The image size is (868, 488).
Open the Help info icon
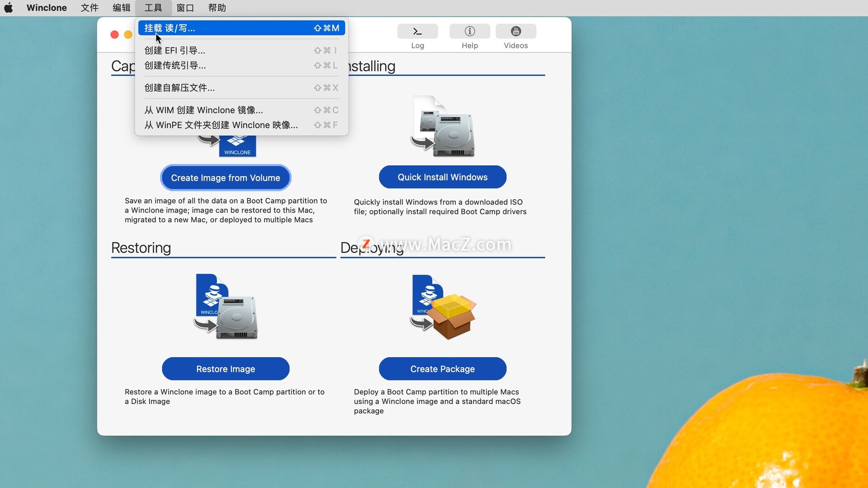(x=470, y=31)
